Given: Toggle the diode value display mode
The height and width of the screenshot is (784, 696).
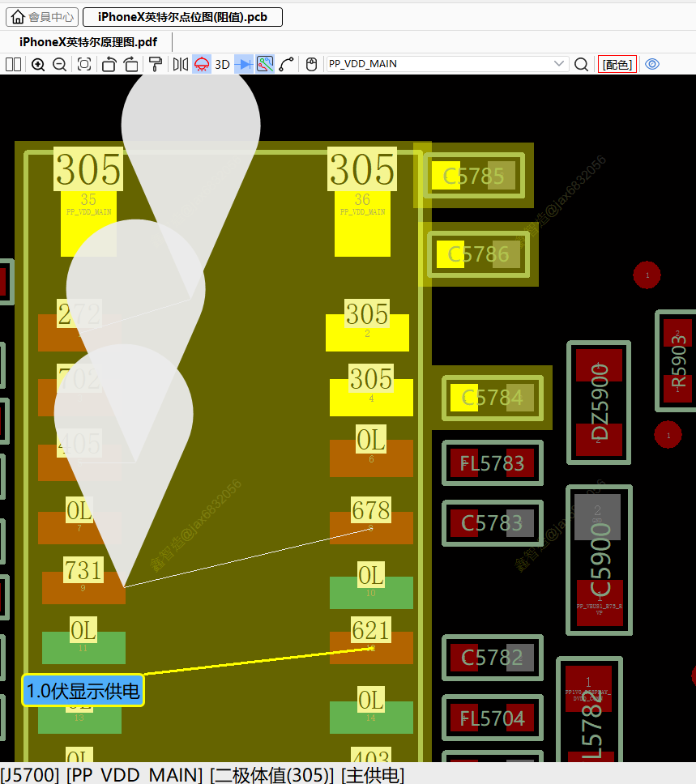Looking at the screenshot, I should [x=244, y=65].
